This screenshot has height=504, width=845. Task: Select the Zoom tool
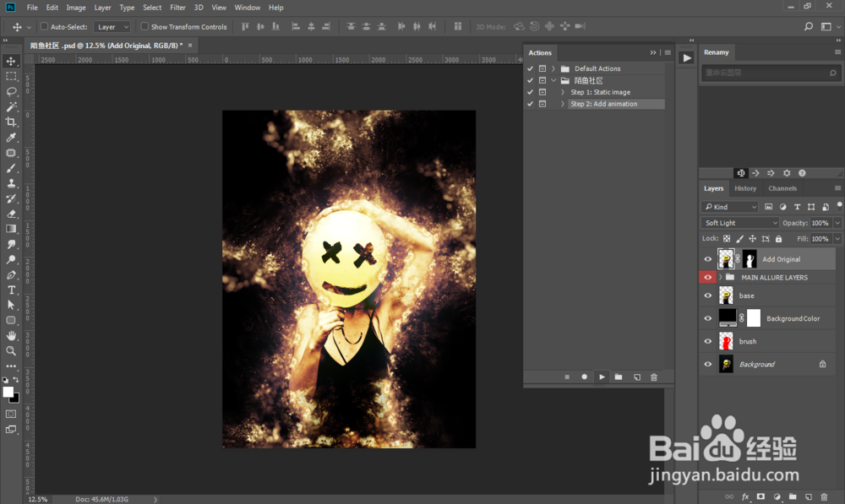[x=11, y=350]
